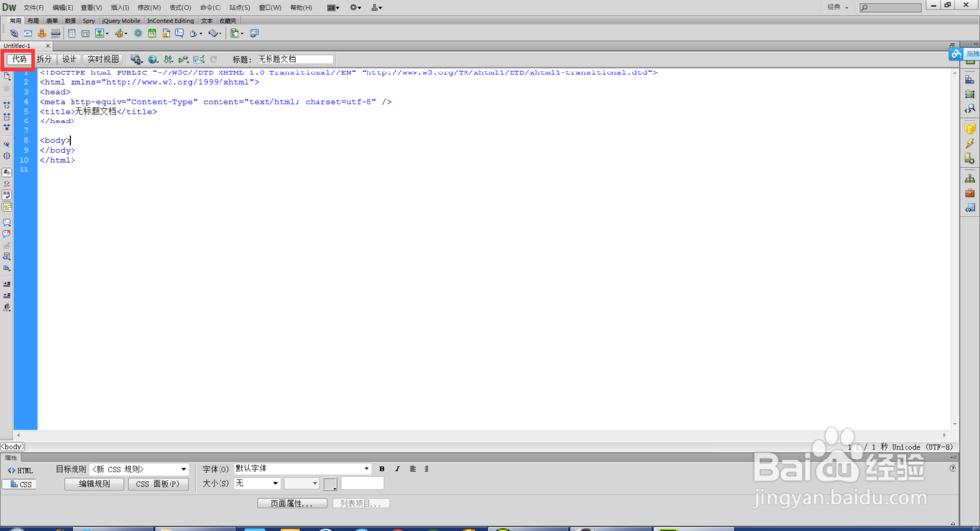980x531 pixels.
Task: Open the 目标规则 dropdown
Action: pyautogui.click(x=139, y=469)
